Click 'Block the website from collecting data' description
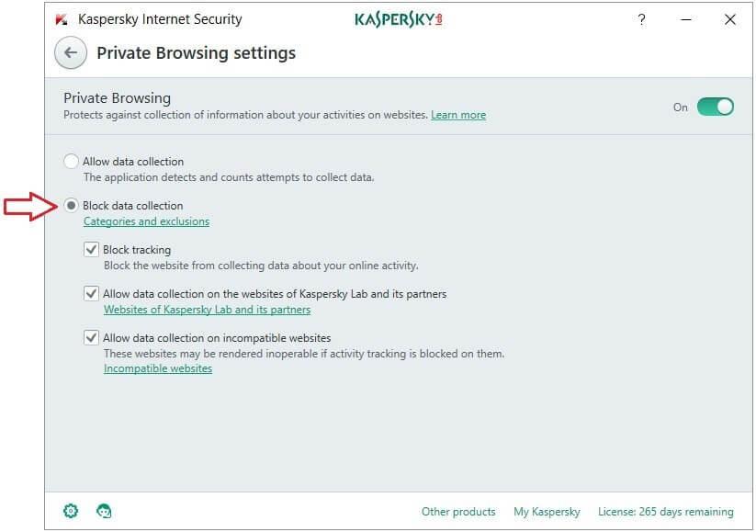 261,266
